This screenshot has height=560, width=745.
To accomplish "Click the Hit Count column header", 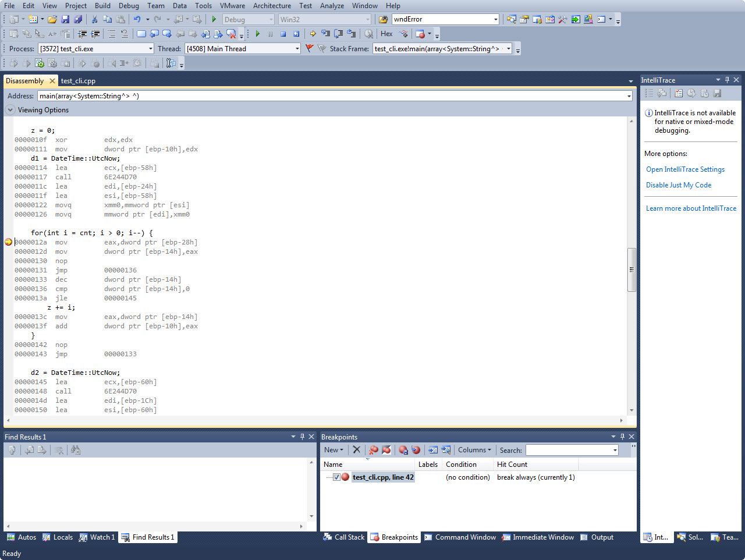I will coord(535,465).
